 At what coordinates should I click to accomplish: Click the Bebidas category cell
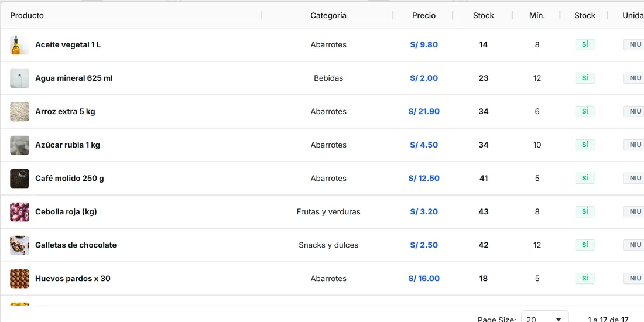tap(328, 78)
